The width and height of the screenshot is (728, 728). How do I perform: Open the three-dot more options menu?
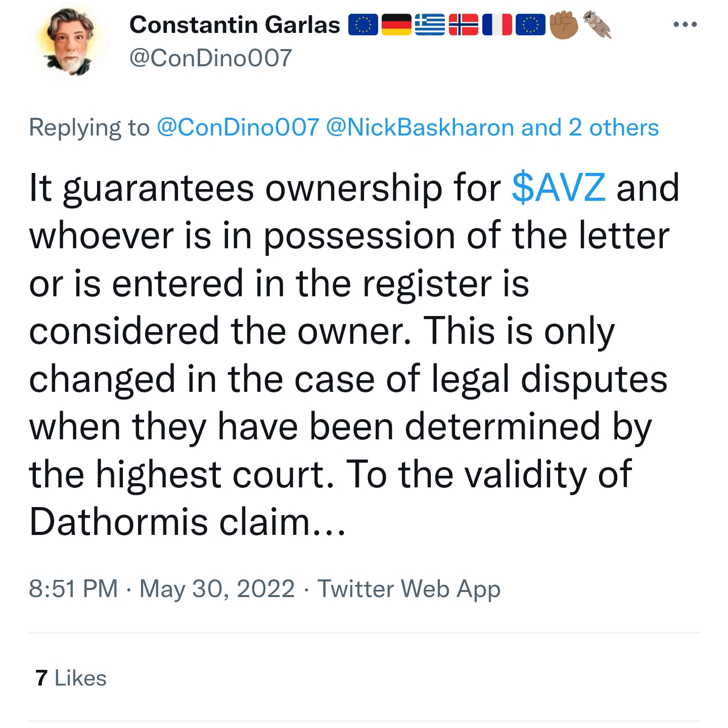[685, 24]
